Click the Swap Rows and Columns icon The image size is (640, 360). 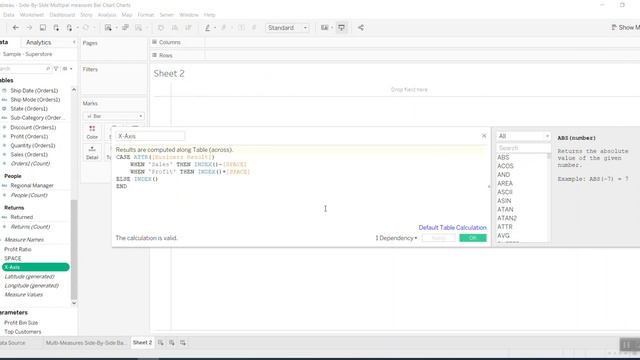[160, 28]
